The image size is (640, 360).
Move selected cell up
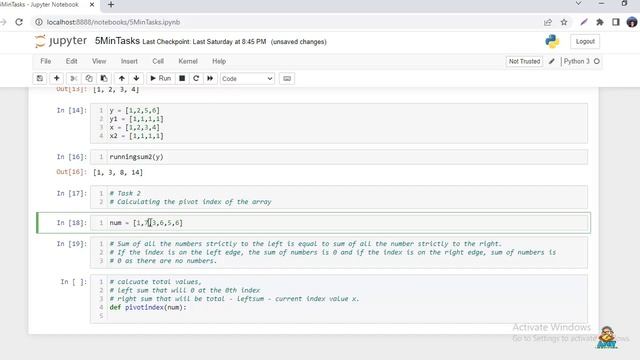pyautogui.click(x=122, y=78)
